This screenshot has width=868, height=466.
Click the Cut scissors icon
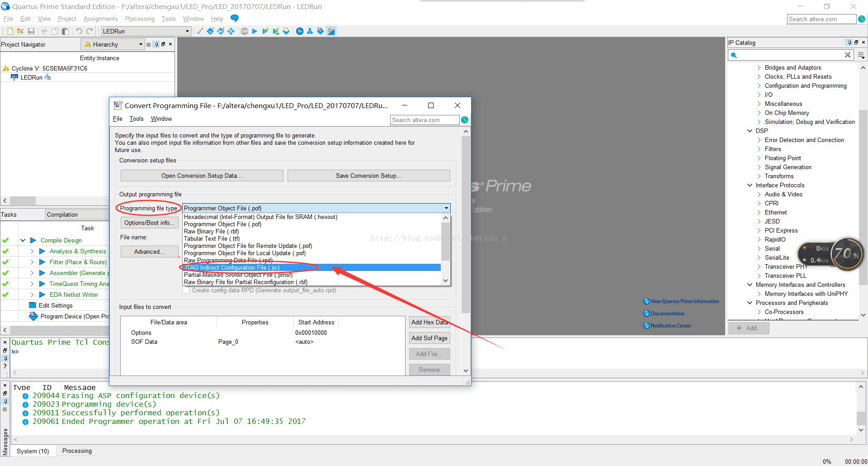(x=44, y=31)
